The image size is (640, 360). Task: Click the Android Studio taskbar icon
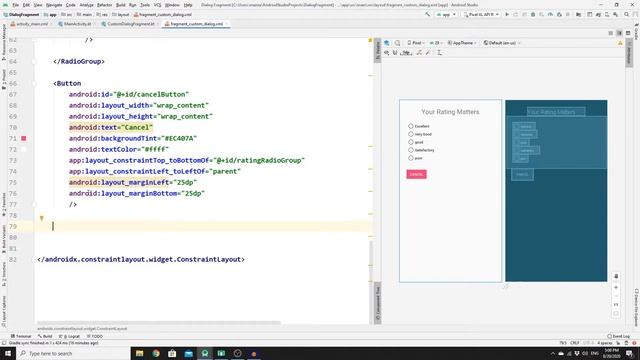(205, 353)
